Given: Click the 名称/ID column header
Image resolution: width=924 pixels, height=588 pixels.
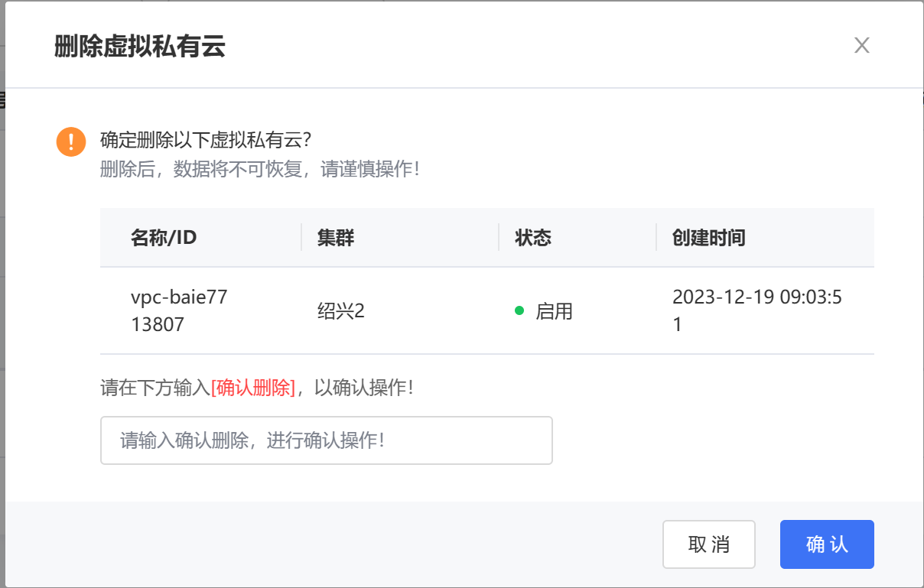Looking at the screenshot, I should point(164,238).
